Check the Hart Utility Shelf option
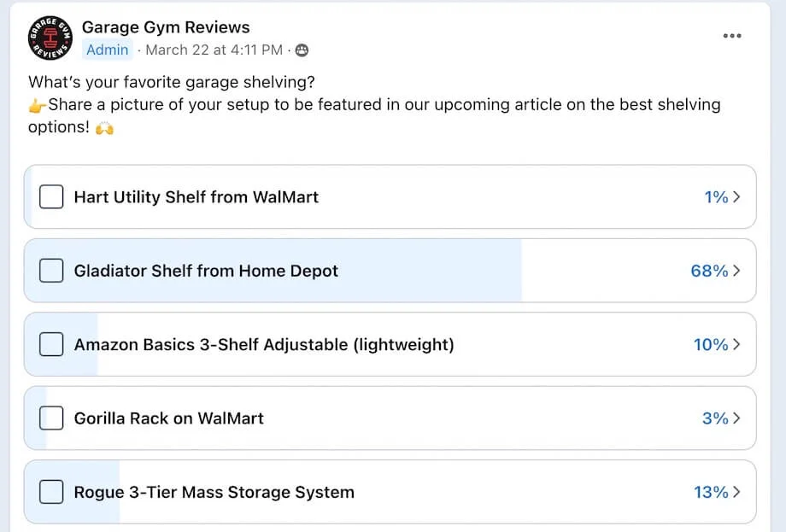This screenshot has height=532, width=786. pyautogui.click(x=51, y=196)
